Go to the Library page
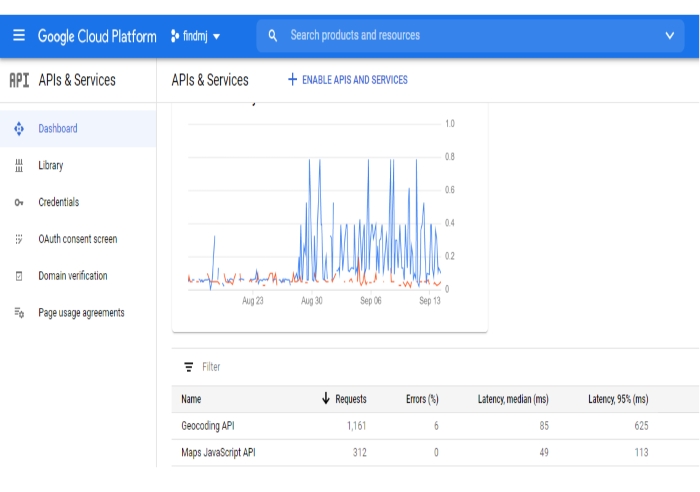This screenshot has height=492, width=700. coord(78,166)
